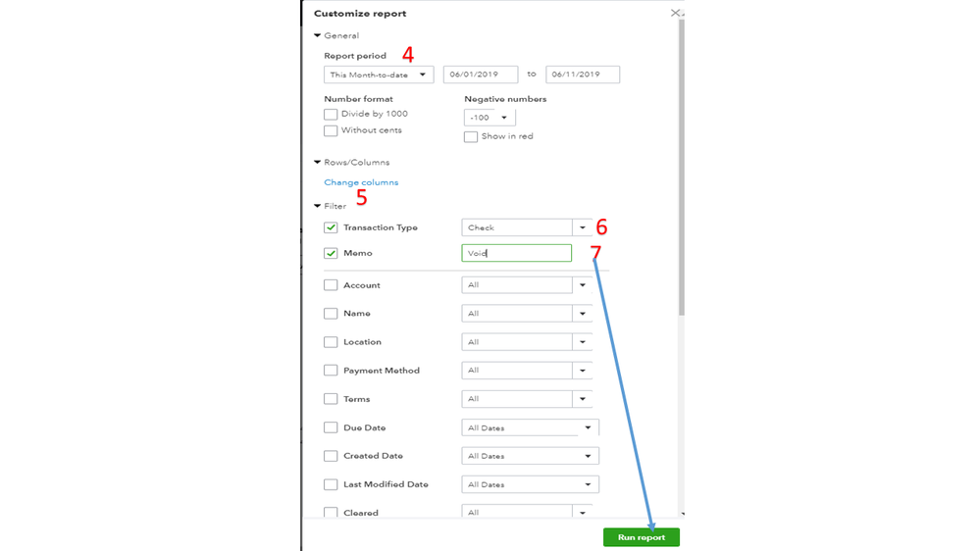980x551 pixels.
Task: Toggle Show in red checkbox
Action: tap(471, 137)
